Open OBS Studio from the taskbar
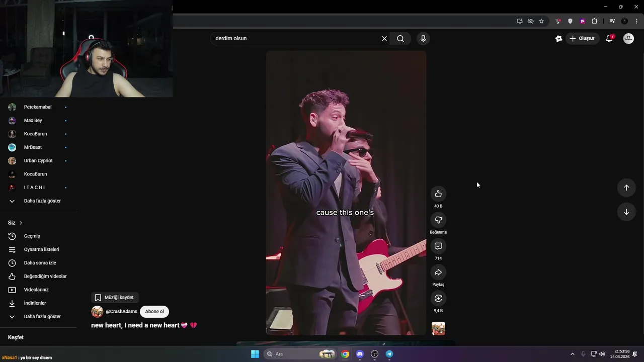The width and height of the screenshot is (644, 362). point(375,354)
